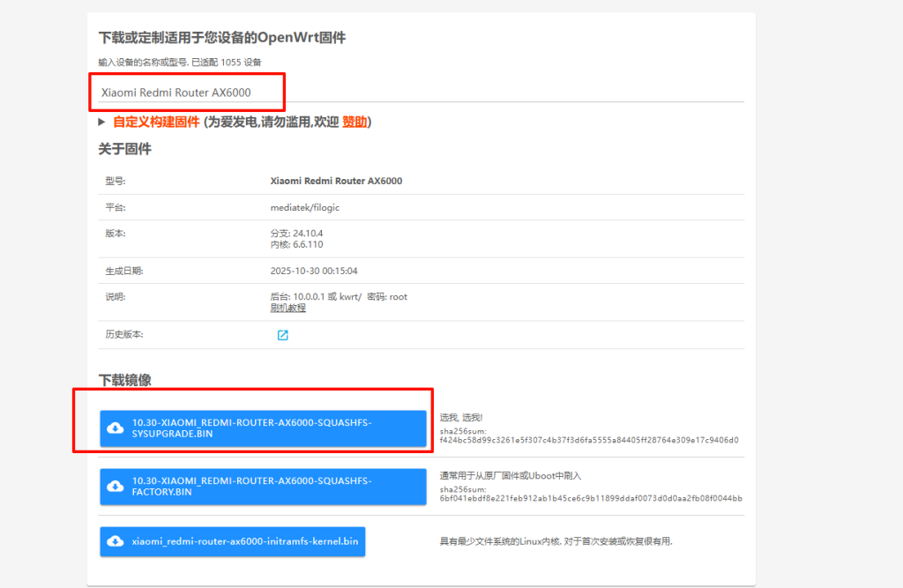
Task: Click the cloud download icon on FACTORY.BIN button
Action: (x=116, y=487)
